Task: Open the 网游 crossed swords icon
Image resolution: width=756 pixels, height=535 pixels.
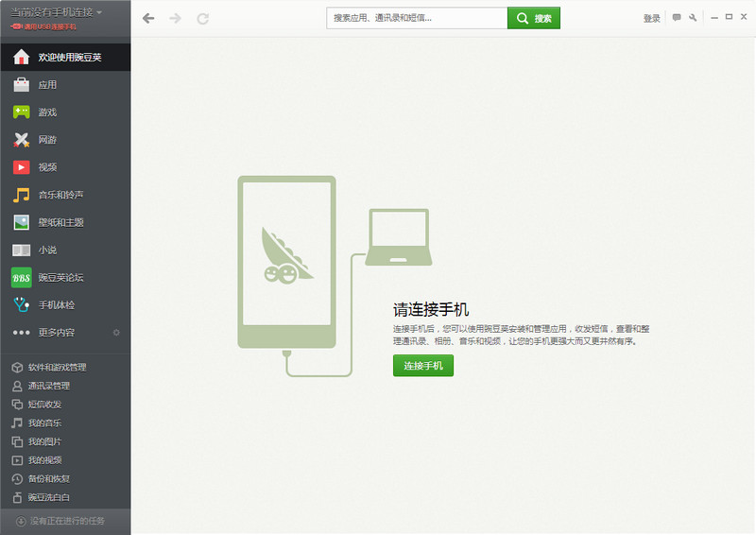Action: [x=21, y=140]
